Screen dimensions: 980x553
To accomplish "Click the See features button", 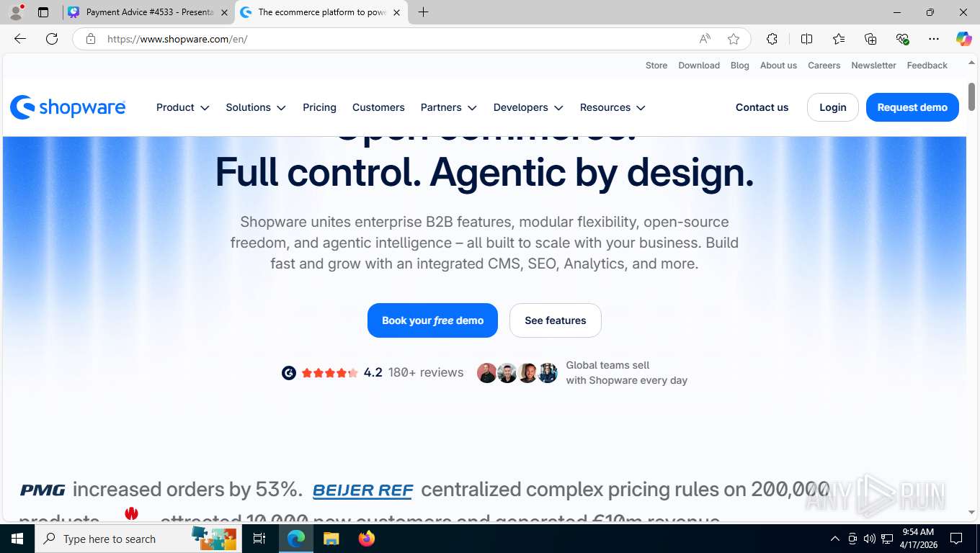I will (x=556, y=320).
